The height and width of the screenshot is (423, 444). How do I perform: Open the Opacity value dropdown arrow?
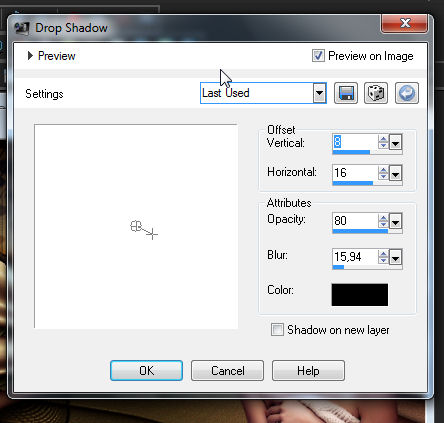point(395,221)
